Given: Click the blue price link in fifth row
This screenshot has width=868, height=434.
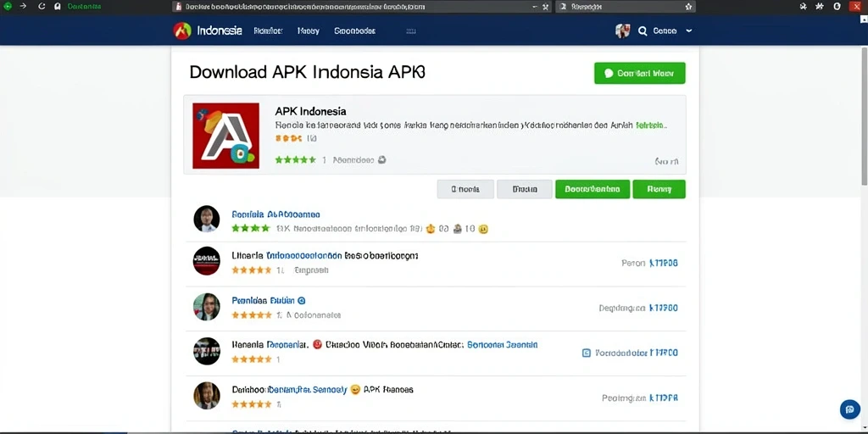Looking at the screenshot, I should tap(663, 398).
